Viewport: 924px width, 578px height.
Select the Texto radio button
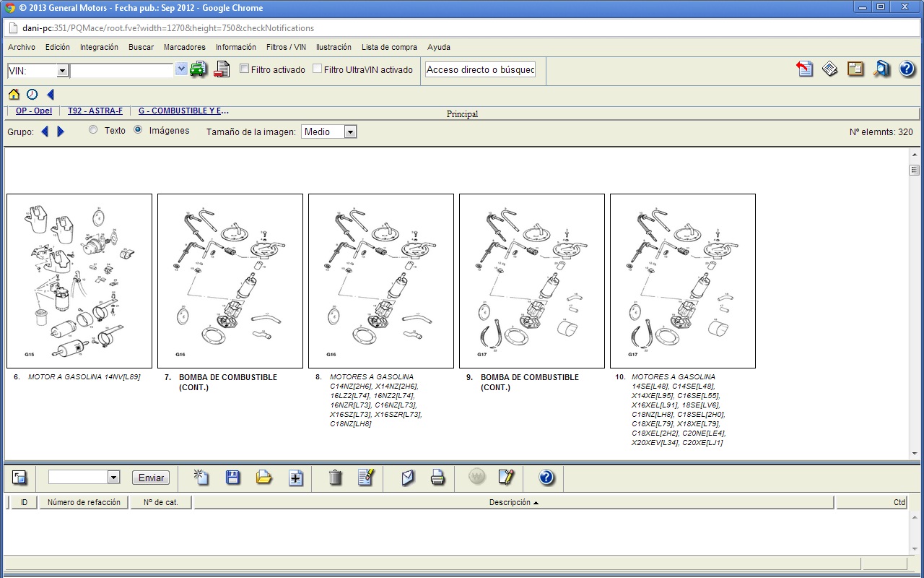point(93,131)
